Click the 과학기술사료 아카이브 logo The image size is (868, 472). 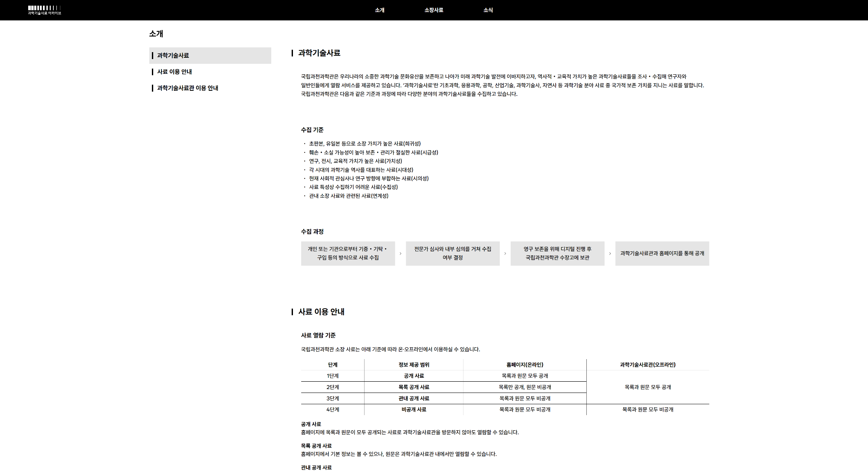click(44, 10)
